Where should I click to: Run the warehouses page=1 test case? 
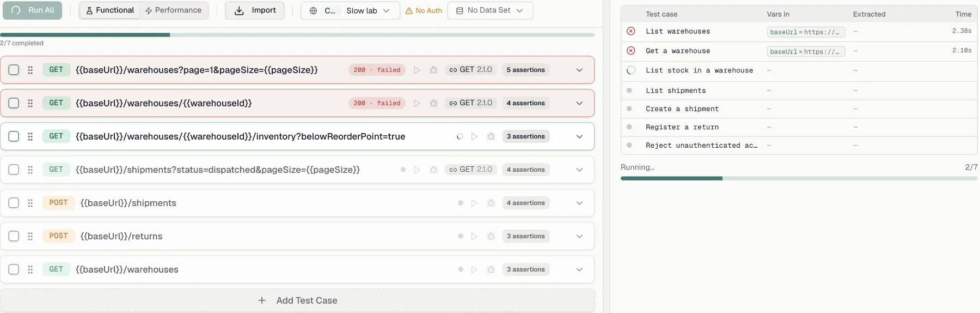click(417, 70)
